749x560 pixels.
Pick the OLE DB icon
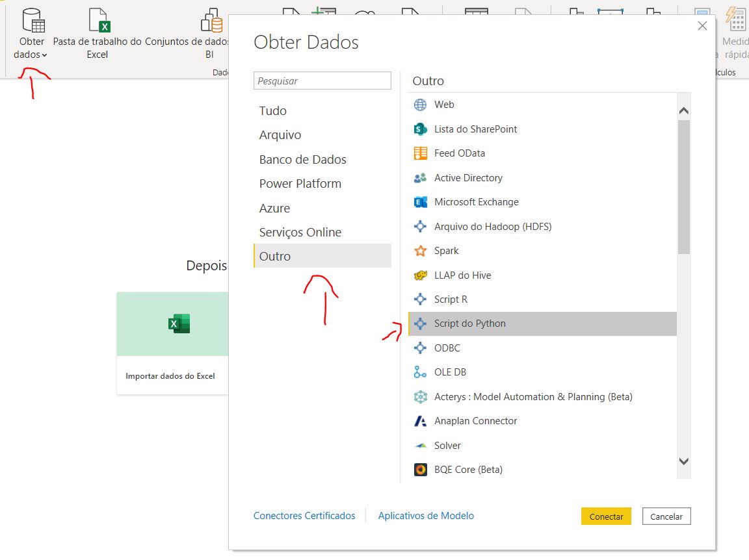421,372
